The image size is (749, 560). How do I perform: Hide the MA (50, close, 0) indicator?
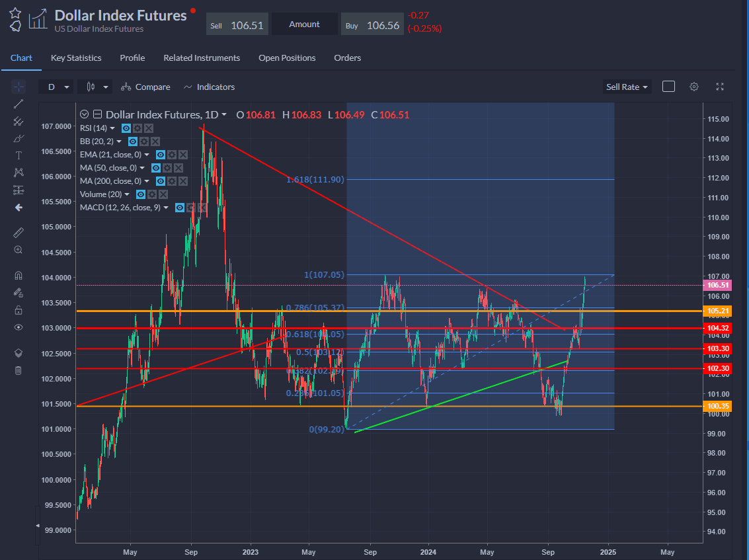pyautogui.click(x=156, y=168)
